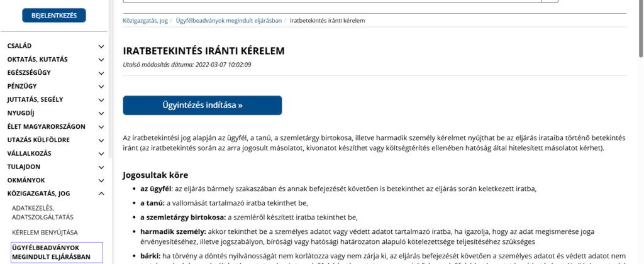Select the OKMÁNYOK menu label
The image size is (644, 264).
coord(26,180)
